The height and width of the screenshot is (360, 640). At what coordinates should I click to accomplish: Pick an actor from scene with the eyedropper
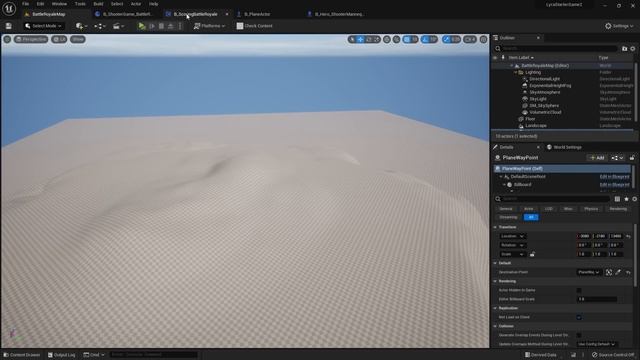click(x=618, y=272)
